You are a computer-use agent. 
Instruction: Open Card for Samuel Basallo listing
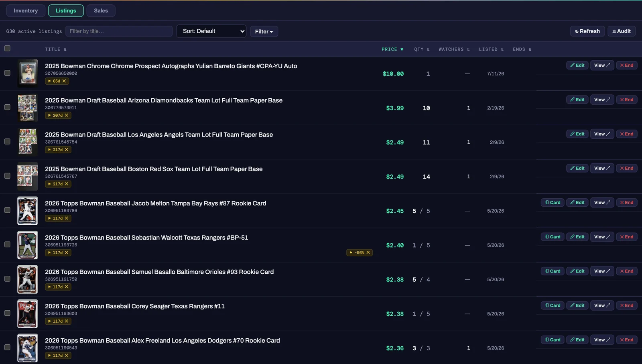(553, 271)
